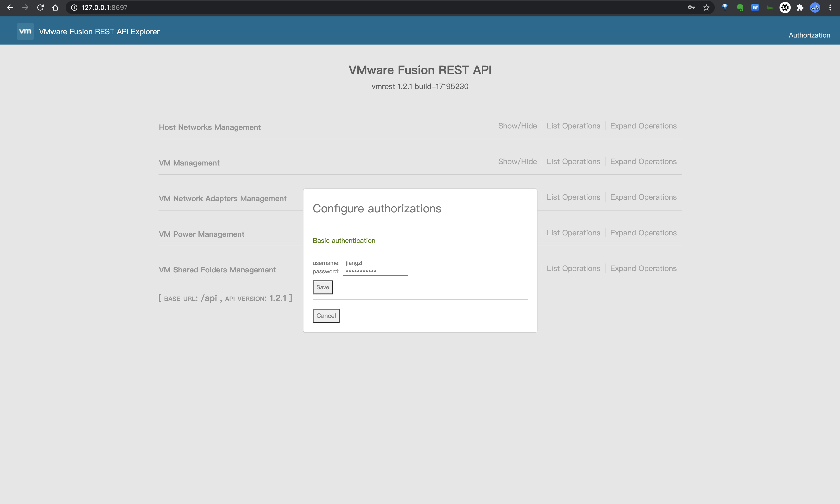List Operations for VM Power Management
Screen dimensions: 840x504
pos(573,233)
